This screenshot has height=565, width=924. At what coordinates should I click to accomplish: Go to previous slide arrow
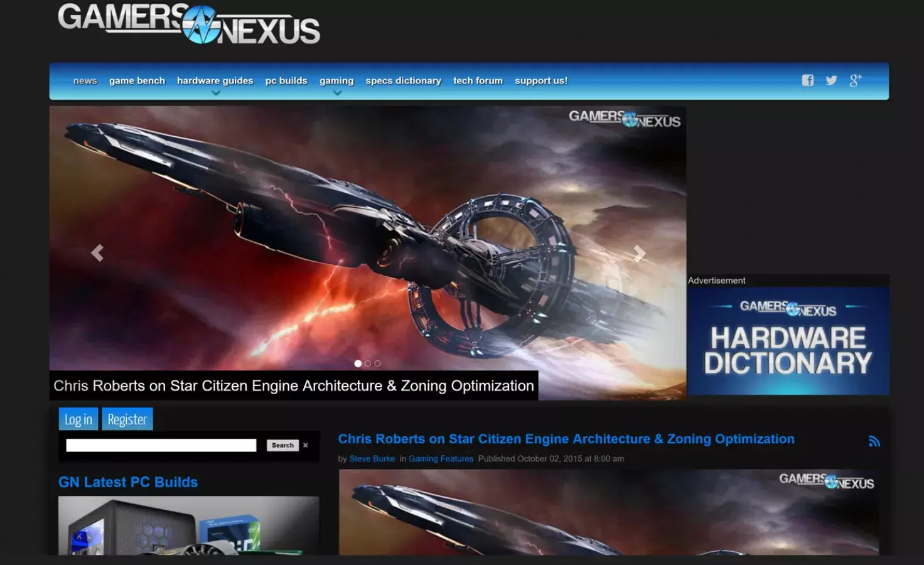pyautogui.click(x=97, y=253)
